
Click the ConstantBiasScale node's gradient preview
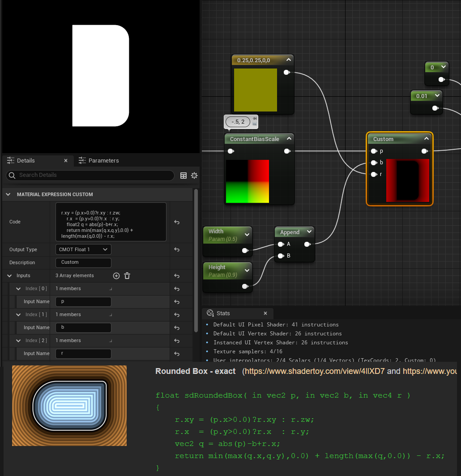[x=248, y=181]
